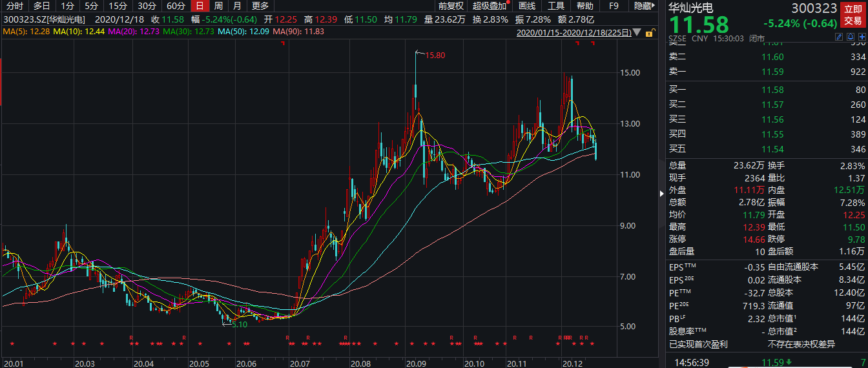Expand the 更多 periods dropdown
Image resolution: width=868 pixels, height=368 pixels.
260,6
